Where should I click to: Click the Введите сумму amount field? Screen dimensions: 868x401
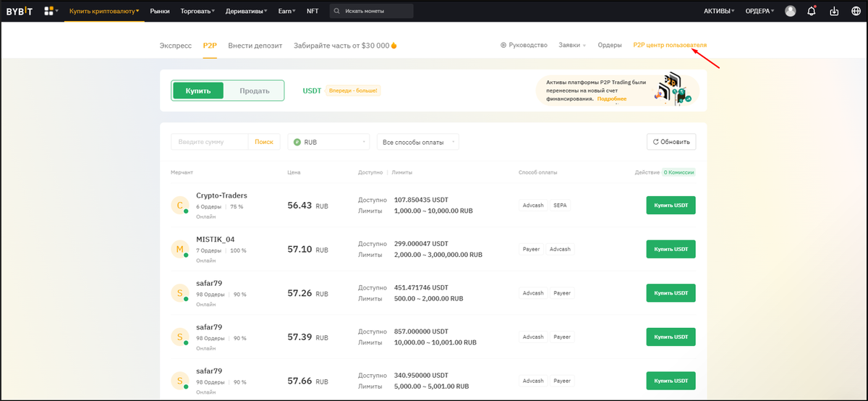210,142
